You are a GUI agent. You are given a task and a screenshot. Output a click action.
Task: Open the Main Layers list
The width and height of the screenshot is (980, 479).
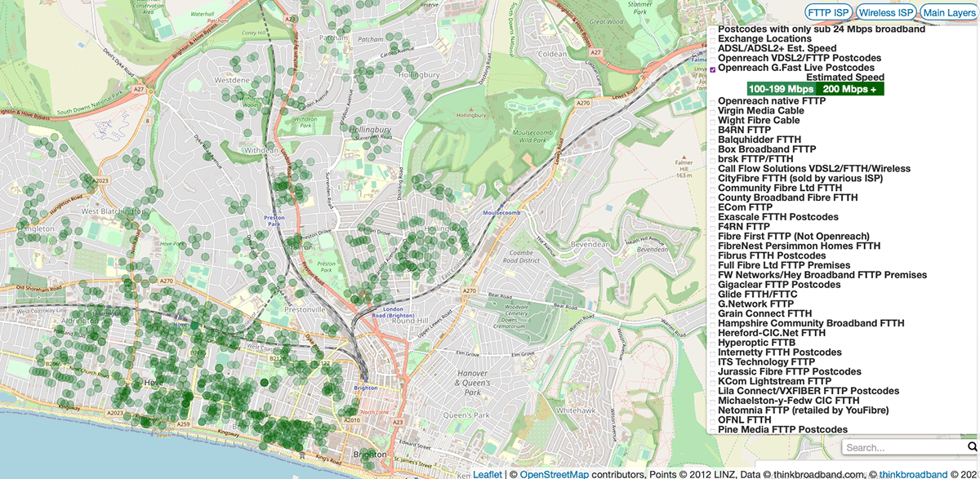pos(949,12)
